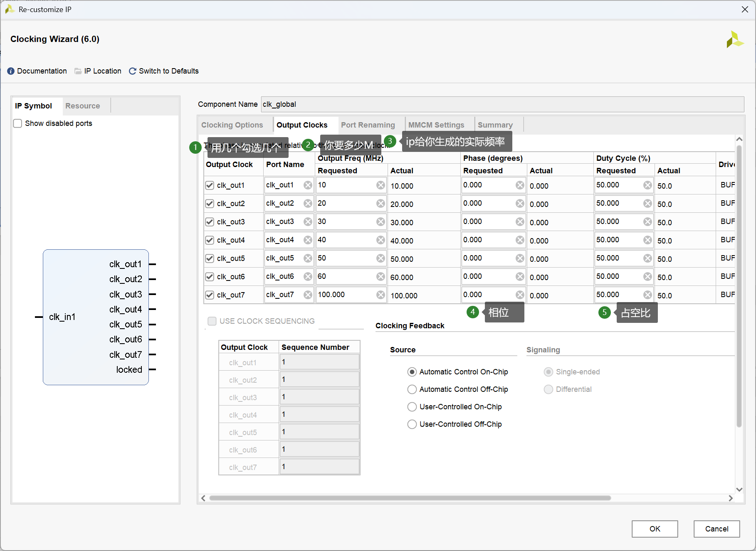The width and height of the screenshot is (756, 551).
Task: Click the Cancel button
Action: (x=717, y=529)
